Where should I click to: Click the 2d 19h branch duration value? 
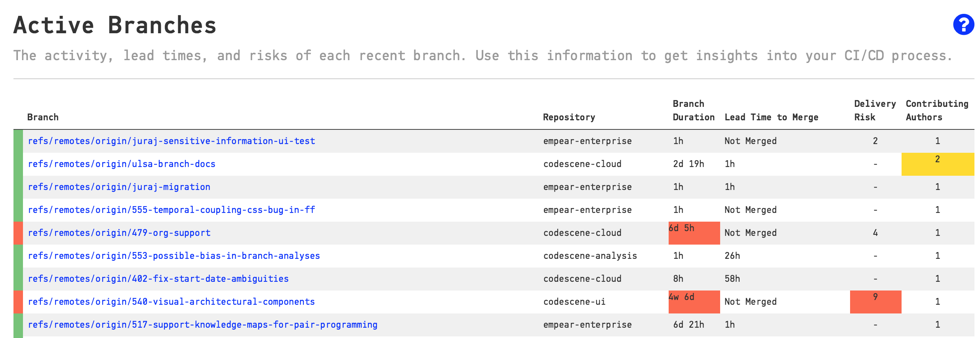point(688,164)
